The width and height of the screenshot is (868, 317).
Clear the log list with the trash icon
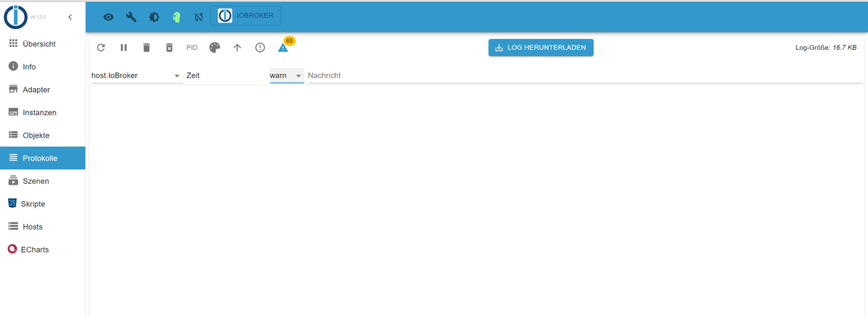tap(146, 48)
